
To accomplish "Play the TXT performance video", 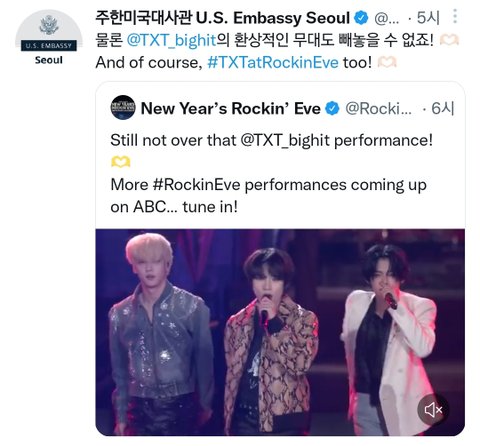I will [280, 332].
